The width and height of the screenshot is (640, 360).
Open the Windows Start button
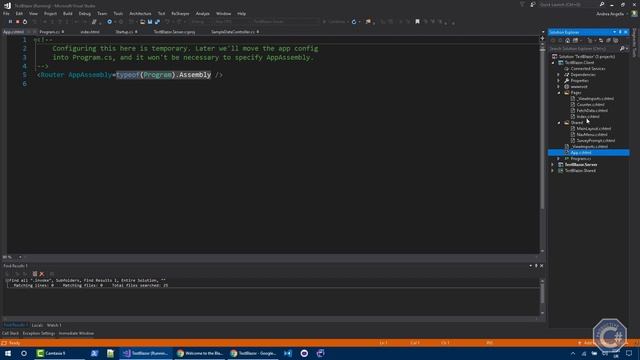pyautogui.click(x=8, y=353)
